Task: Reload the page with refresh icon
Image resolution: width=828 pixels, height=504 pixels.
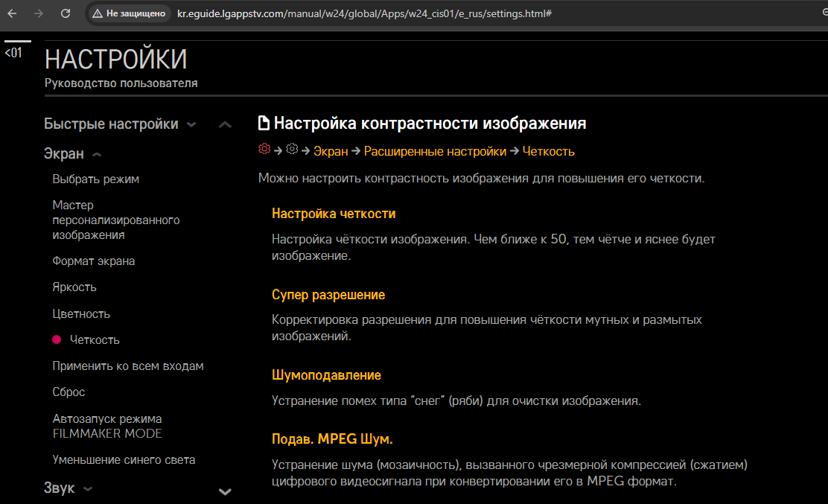Action: tap(66, 13)
